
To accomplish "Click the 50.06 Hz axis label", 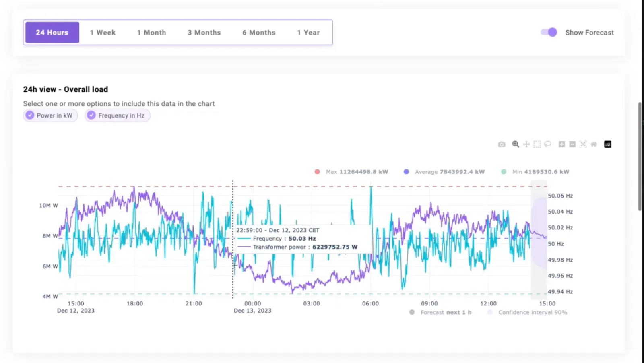I will point(560,196).
